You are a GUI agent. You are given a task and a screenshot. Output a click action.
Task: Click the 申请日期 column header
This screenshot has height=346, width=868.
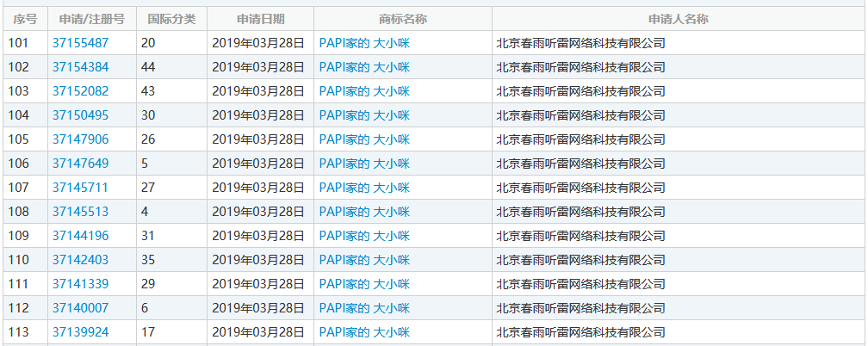[261, 20]
